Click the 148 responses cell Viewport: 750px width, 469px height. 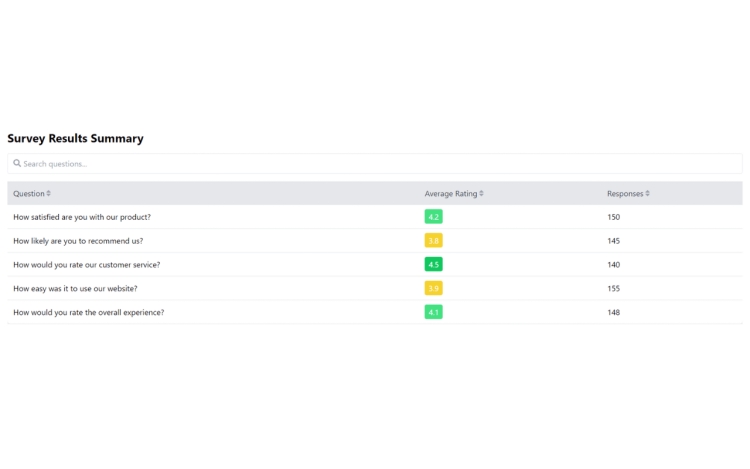(614, 313)
